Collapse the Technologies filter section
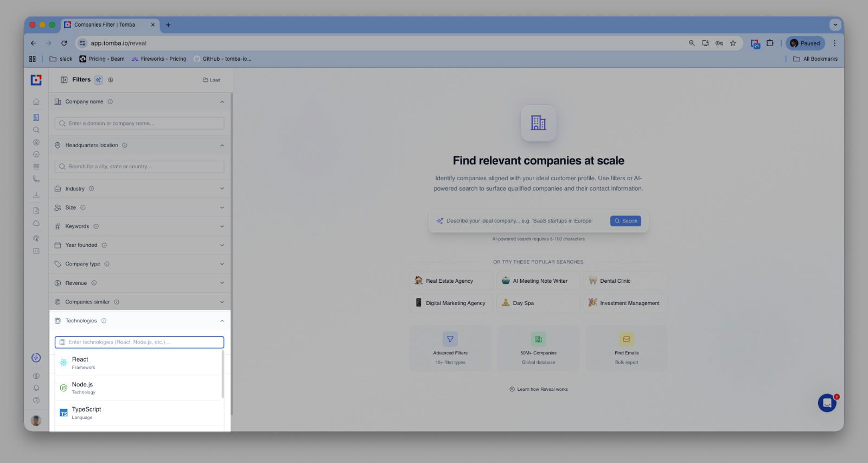The height and width of the screenshot is (463, 868). [x=222, y=321]
